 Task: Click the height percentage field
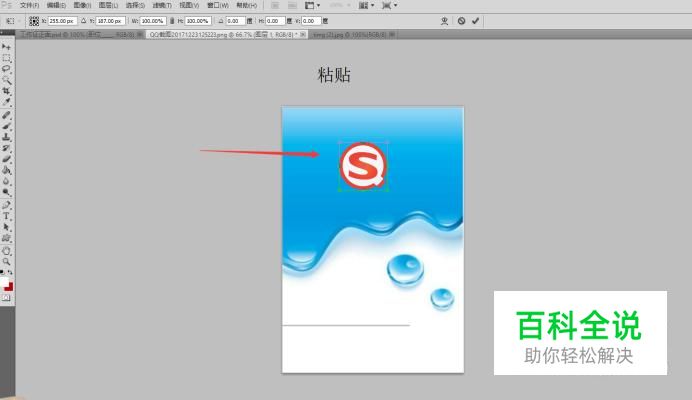(198, 21)
